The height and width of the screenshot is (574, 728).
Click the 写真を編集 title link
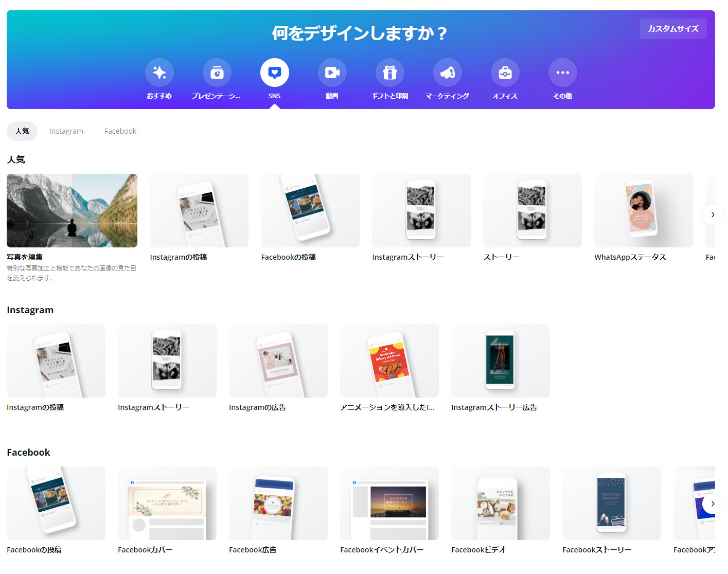pos(25,257)
